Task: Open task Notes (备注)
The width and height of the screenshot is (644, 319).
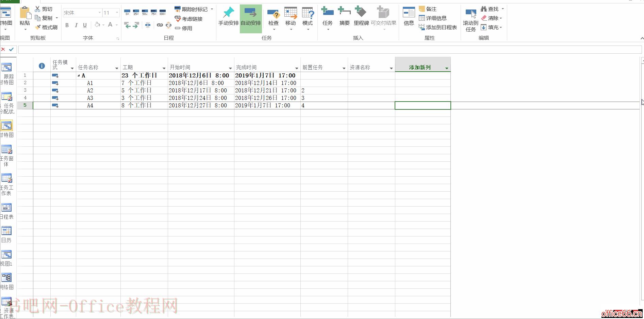Action: coord(428,9)
